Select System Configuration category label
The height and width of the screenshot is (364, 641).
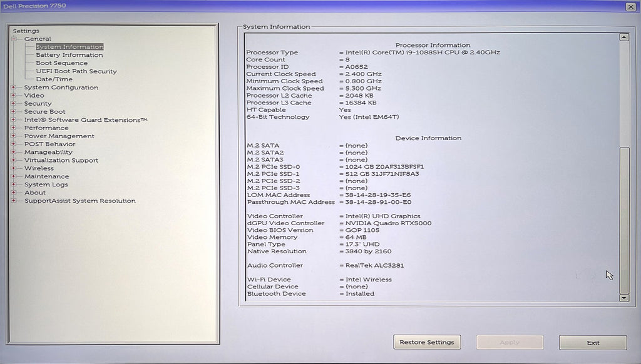click(x=61, y=88)
